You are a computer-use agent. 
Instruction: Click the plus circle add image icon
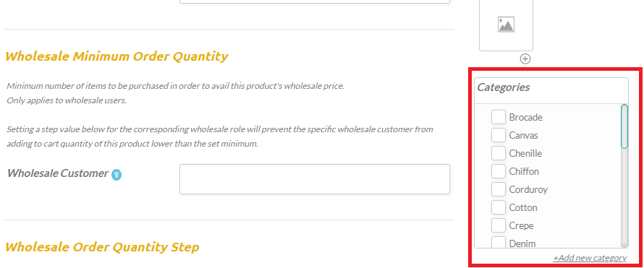[x=525, y=59]
